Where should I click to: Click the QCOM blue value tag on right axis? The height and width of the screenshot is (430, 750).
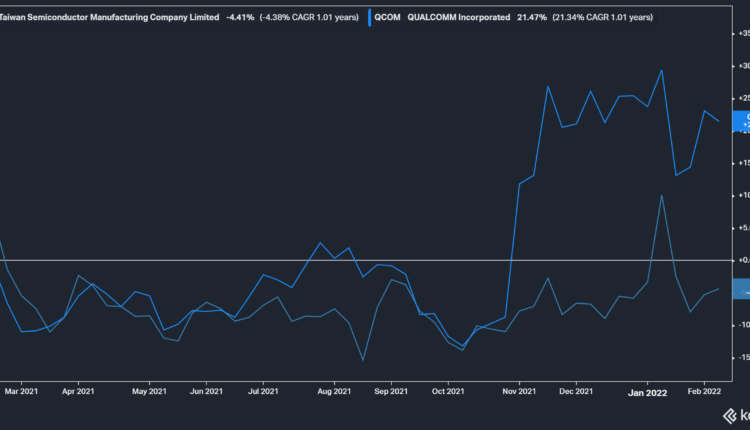click(x=741, y=121)
